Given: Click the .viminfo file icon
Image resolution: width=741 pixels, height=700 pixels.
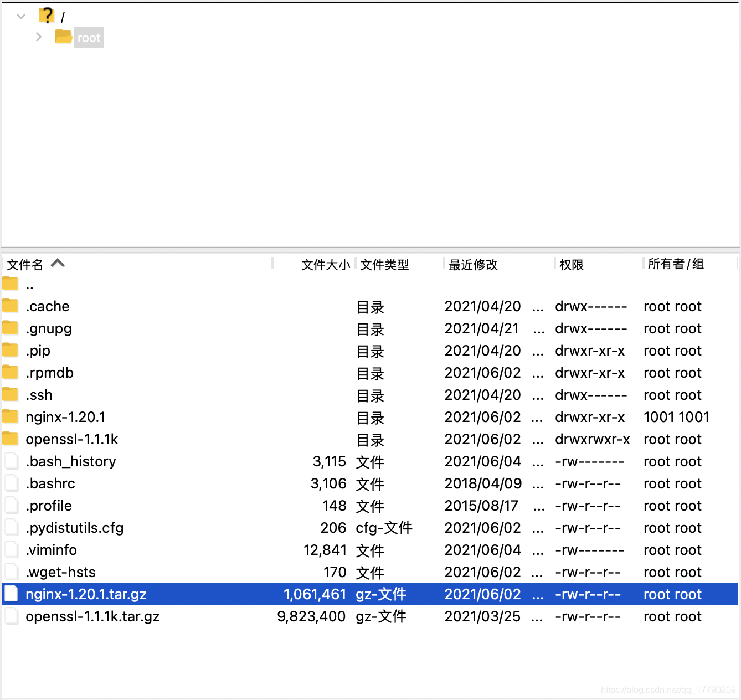Looking at the screenshot, I should [11, 549].
